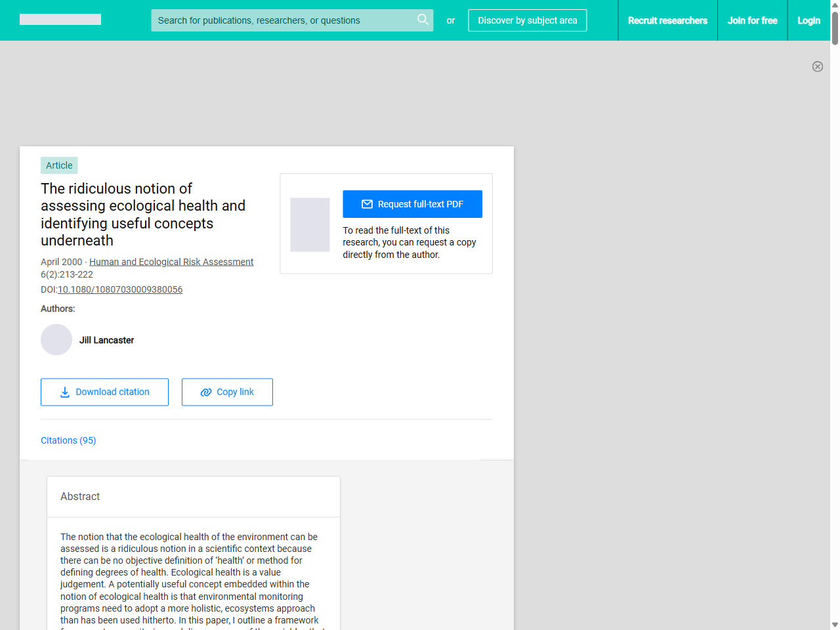Click the Copy link button

pos(227,392)
